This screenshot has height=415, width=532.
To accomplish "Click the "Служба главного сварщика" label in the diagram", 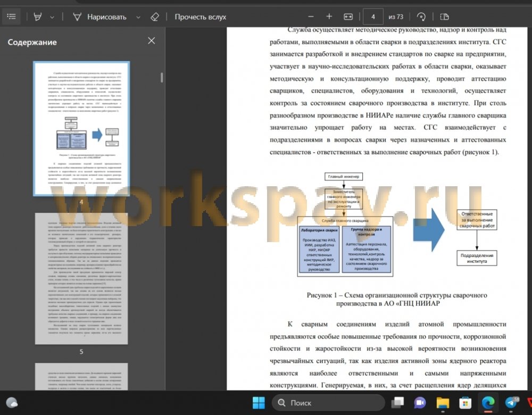I will click(x=345, y=221).
